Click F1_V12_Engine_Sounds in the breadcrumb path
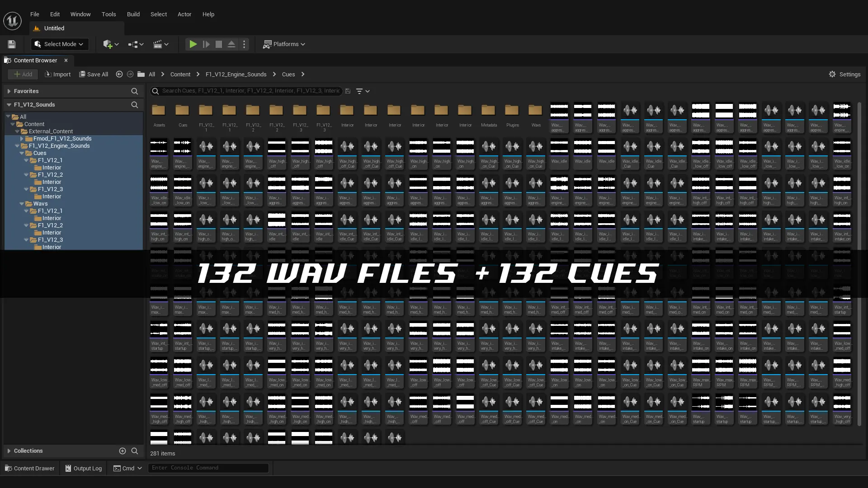Viewport: 868px width, 488px height. (236, 75)
